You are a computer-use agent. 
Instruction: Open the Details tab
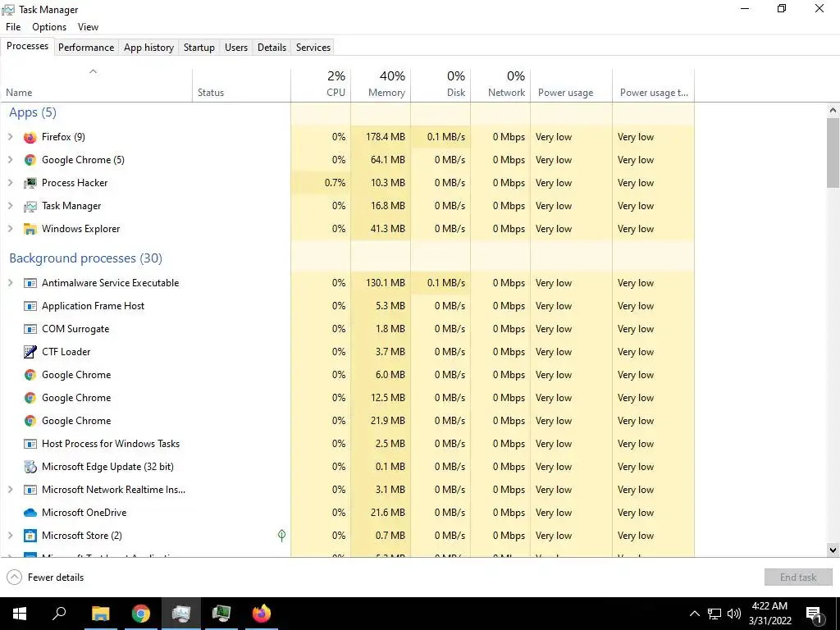click(272, 47)
